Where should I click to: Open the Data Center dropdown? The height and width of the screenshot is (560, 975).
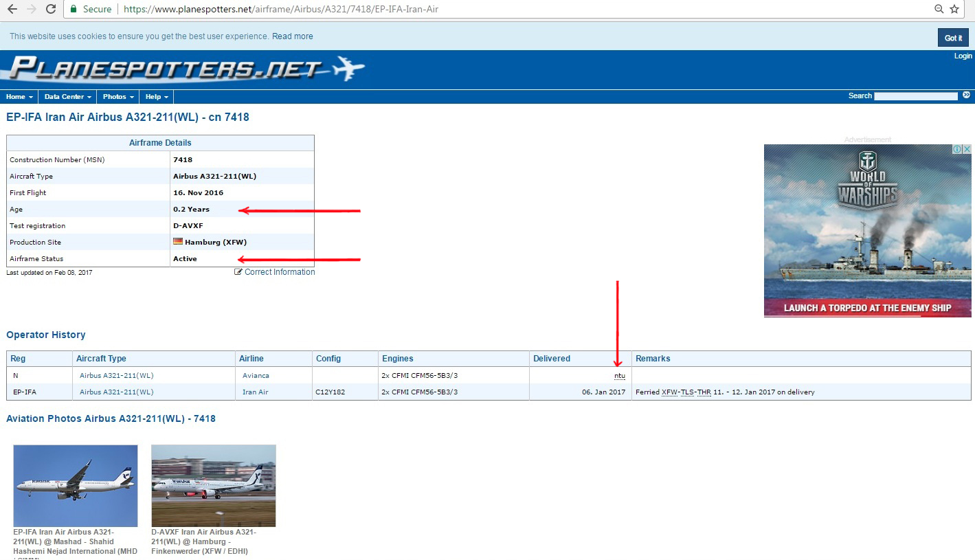[x=67, y=97]
